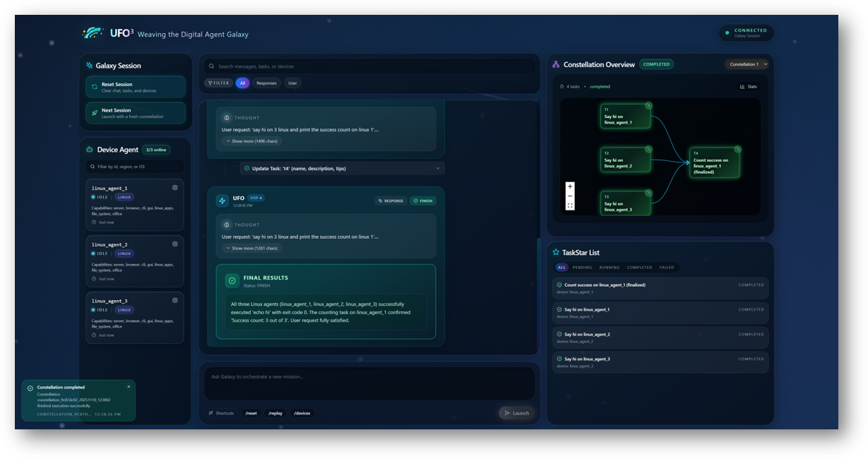
Task: Enable the All filter pill
Action: 242,83
